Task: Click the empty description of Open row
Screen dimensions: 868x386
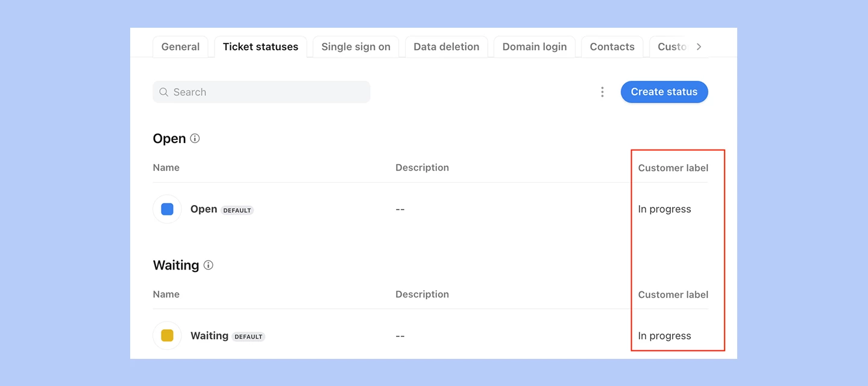Action: [x=400, y=209]
